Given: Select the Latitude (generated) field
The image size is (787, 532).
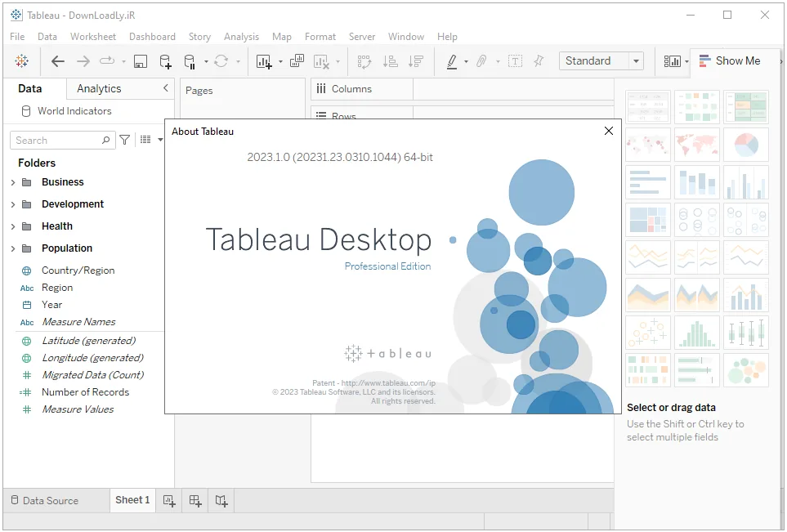Looking at the screenshot, I should click(x=88, y=341).
